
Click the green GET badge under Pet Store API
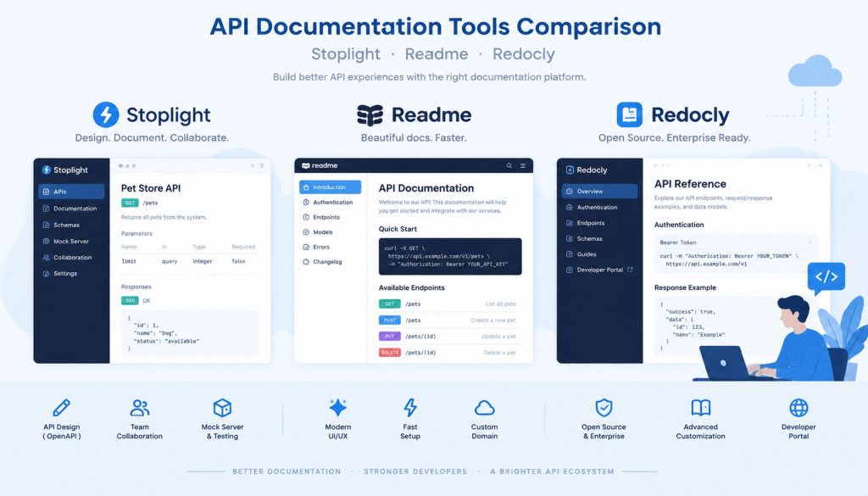coord(130,203)
